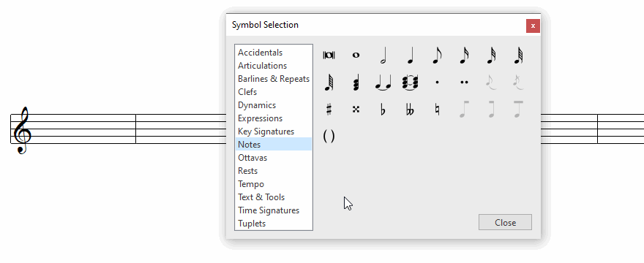Viewport: 644px width, 263px height.
Task: Select the double whole note symbol
Action: point(329,55)
